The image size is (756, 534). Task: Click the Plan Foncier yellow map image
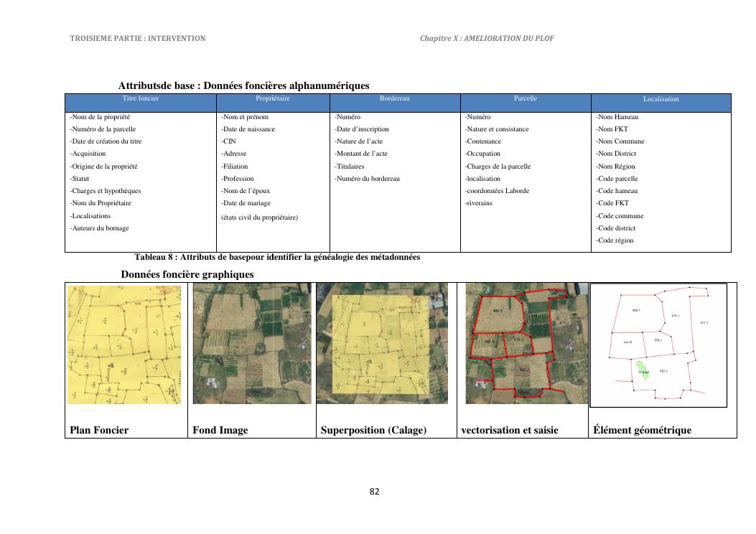124,344
